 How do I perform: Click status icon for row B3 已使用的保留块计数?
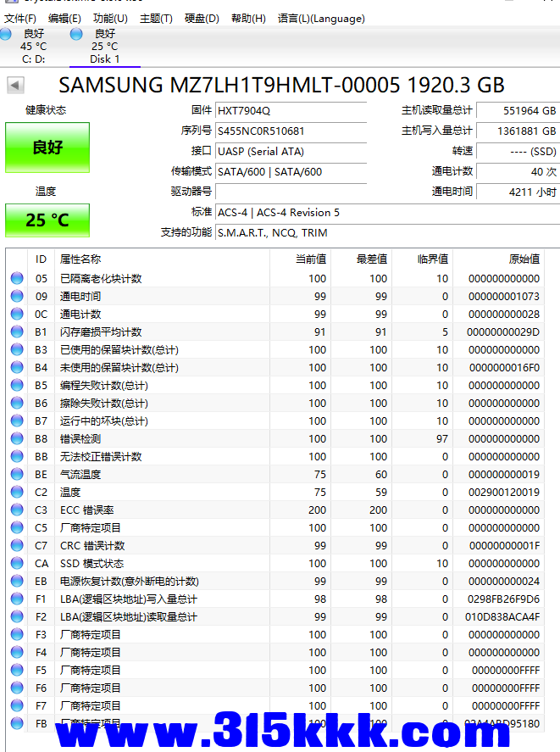[x=17, y=349]
